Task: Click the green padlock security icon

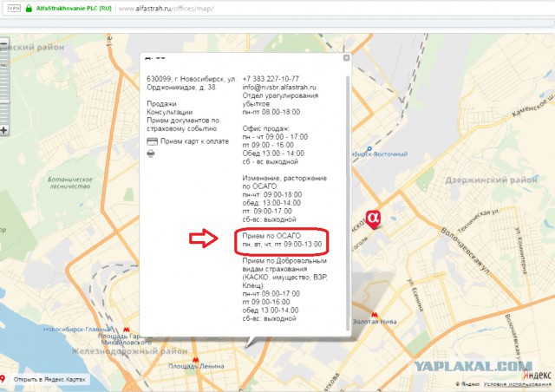Action: tap(29, 8)
